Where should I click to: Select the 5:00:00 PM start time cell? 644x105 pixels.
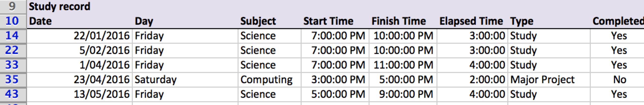click(x=338, y=94)
